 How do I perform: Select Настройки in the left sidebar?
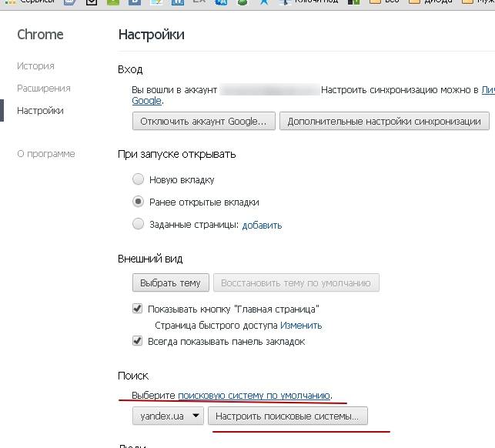pos(40,111)
